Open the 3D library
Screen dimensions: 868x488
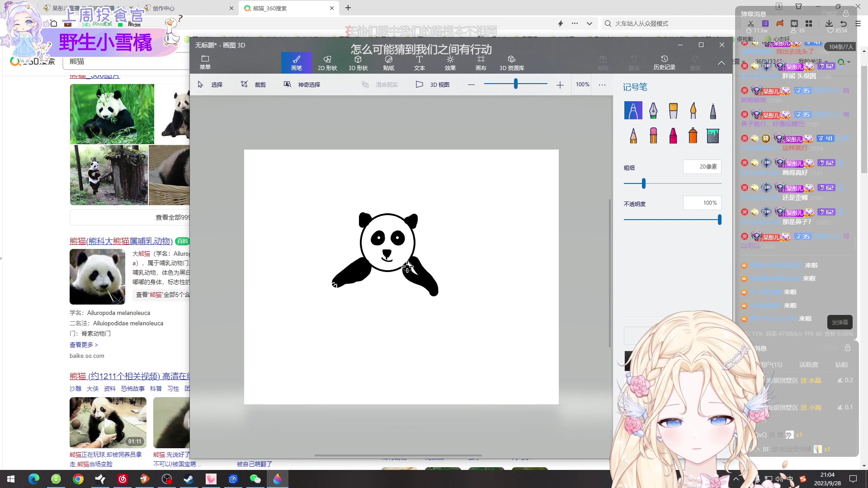pyautogui.click(x=512, y=62)
